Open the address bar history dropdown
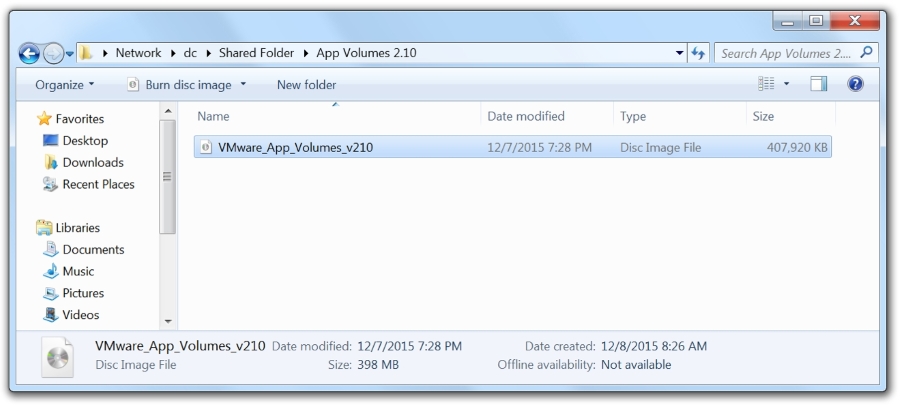 click(x=680, y=53)
